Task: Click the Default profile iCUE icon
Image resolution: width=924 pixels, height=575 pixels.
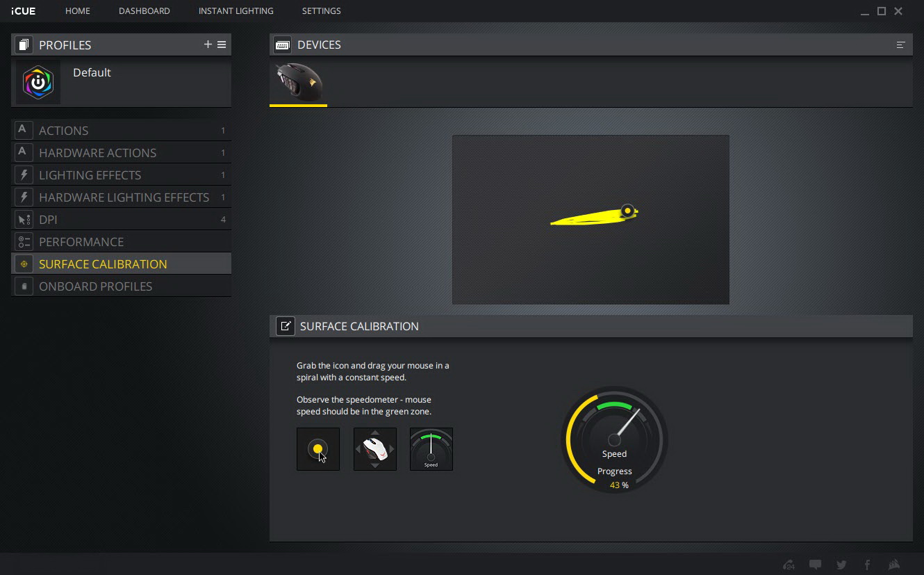Action: pyautogui.click(x=38, y=82)
